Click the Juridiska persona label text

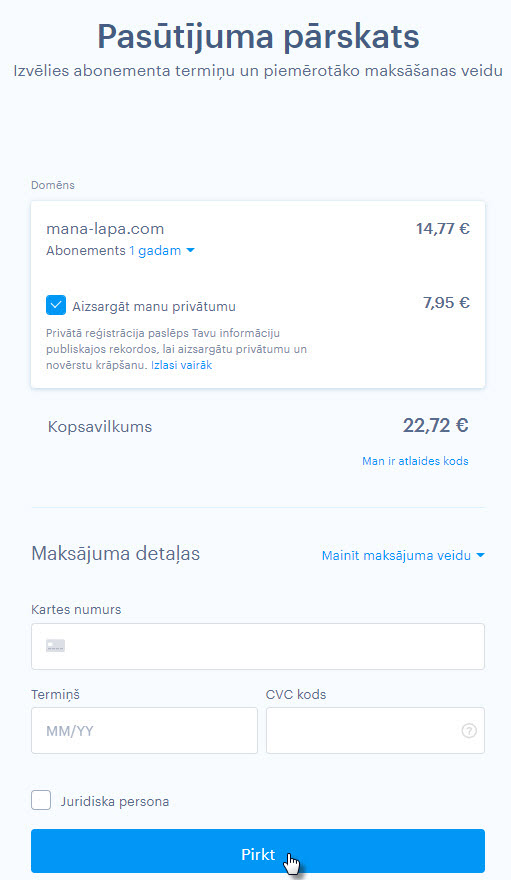coord(115,801)
